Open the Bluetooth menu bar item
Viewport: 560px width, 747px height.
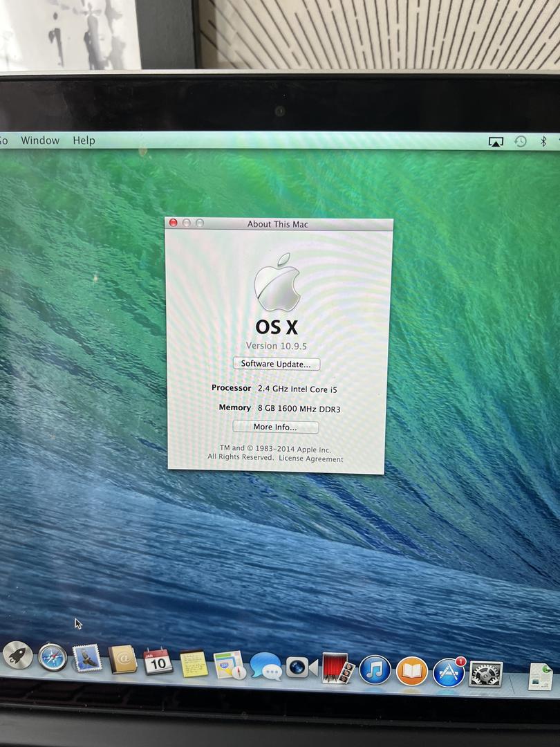(543, 142)
